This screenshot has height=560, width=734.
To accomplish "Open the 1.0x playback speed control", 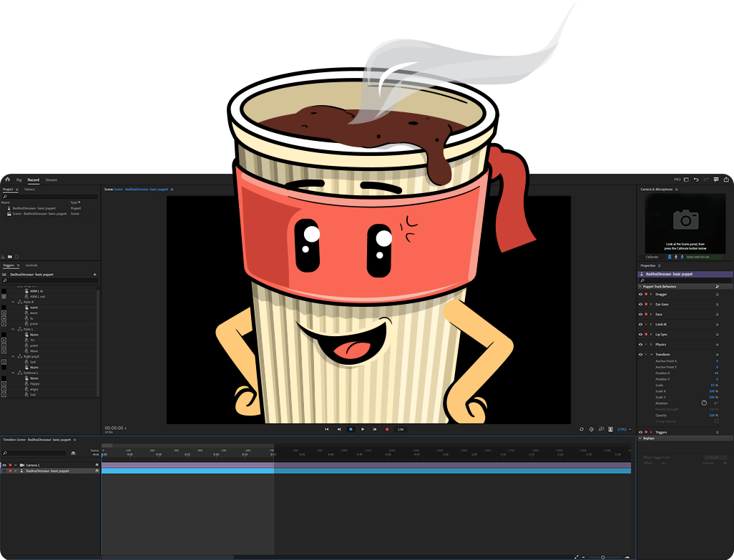I will click(x=401, y=429).
